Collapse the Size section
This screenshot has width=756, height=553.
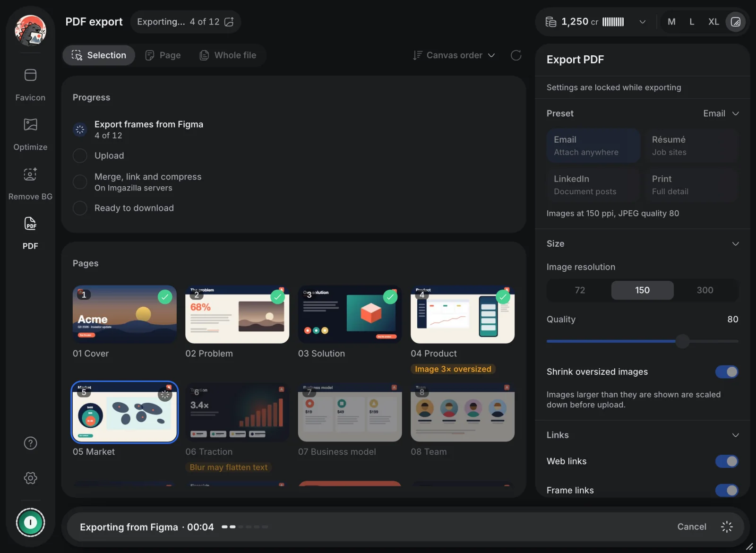(x=735, y=244)
